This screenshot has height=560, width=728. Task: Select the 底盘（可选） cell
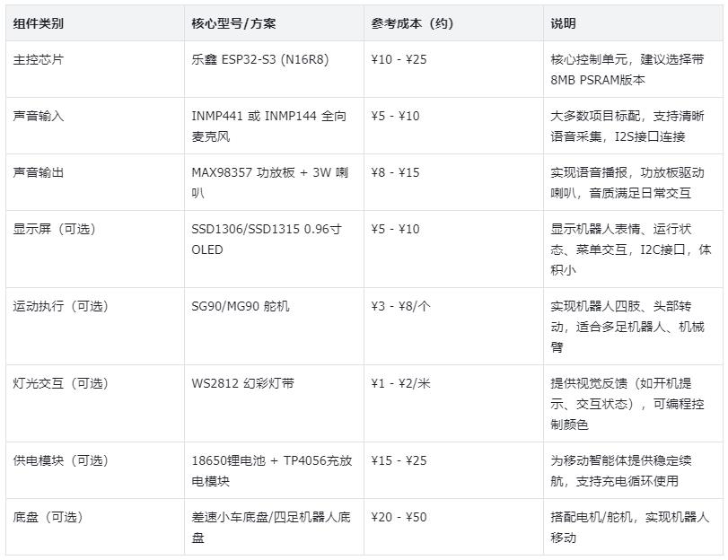[95, 527]
